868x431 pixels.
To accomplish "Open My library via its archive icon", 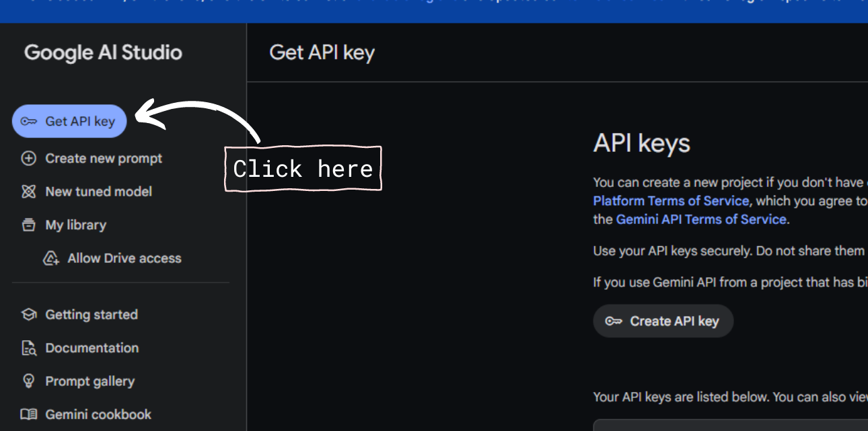I will [28, 225].
